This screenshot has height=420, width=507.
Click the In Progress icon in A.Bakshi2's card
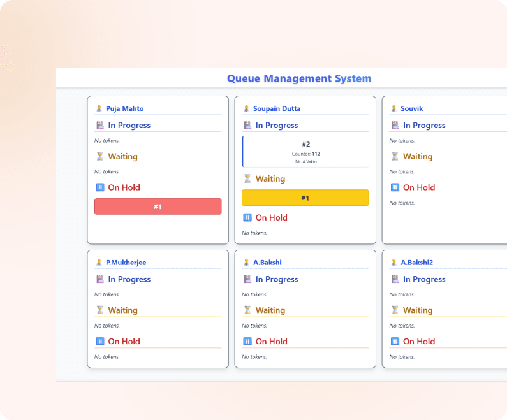click(x=395, y=279)
